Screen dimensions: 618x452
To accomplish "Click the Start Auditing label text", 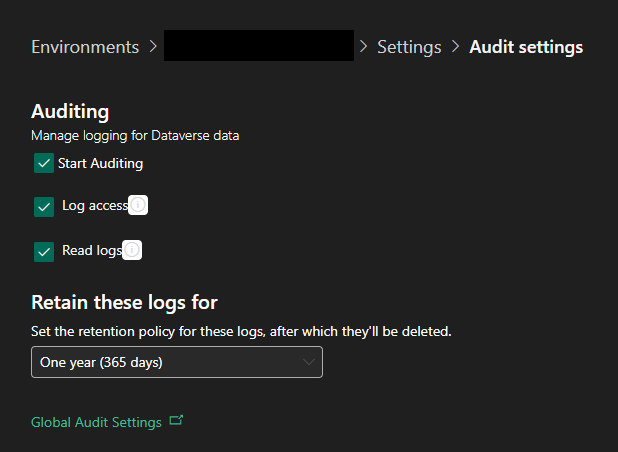I will click(100, 163).
